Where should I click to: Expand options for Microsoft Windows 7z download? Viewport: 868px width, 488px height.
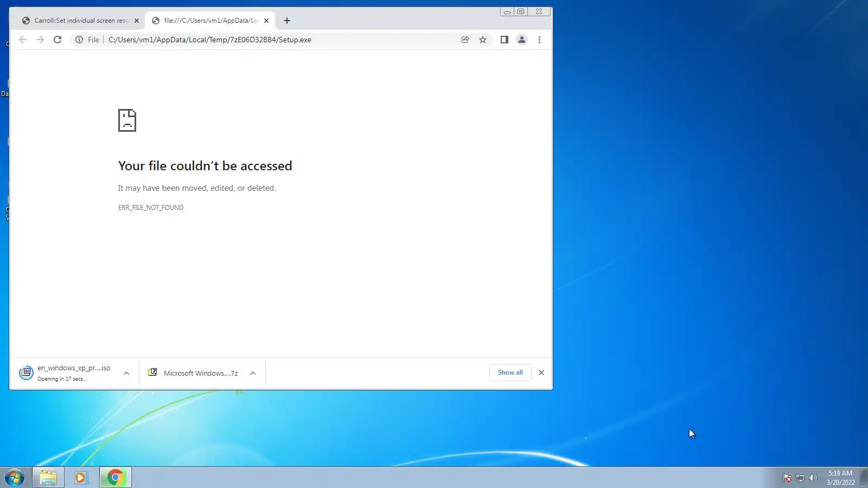[x=253, y=373]
